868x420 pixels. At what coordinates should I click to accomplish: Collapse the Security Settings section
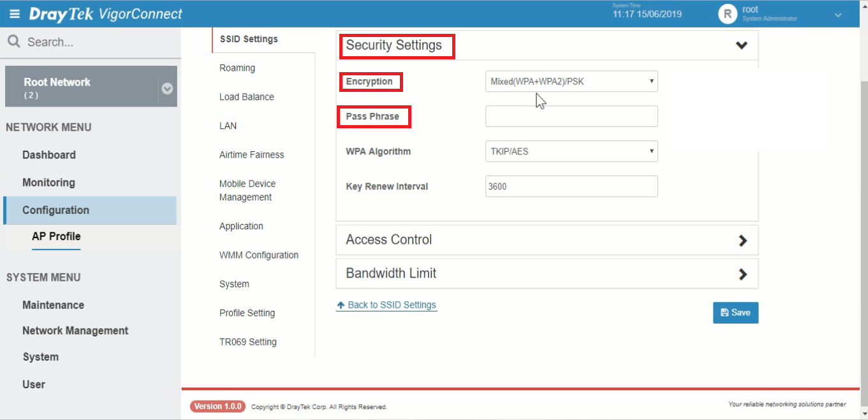741,45
